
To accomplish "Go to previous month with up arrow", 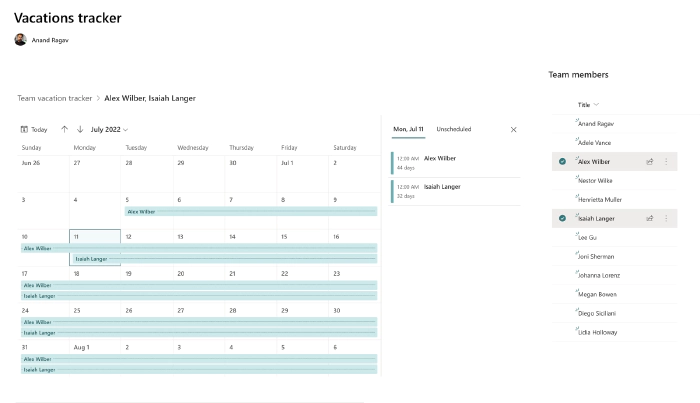I will (64, 129).
